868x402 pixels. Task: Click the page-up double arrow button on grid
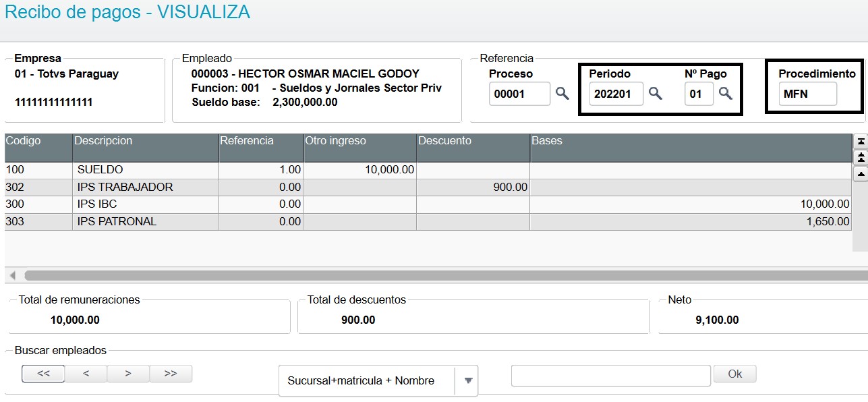(861, 158)
